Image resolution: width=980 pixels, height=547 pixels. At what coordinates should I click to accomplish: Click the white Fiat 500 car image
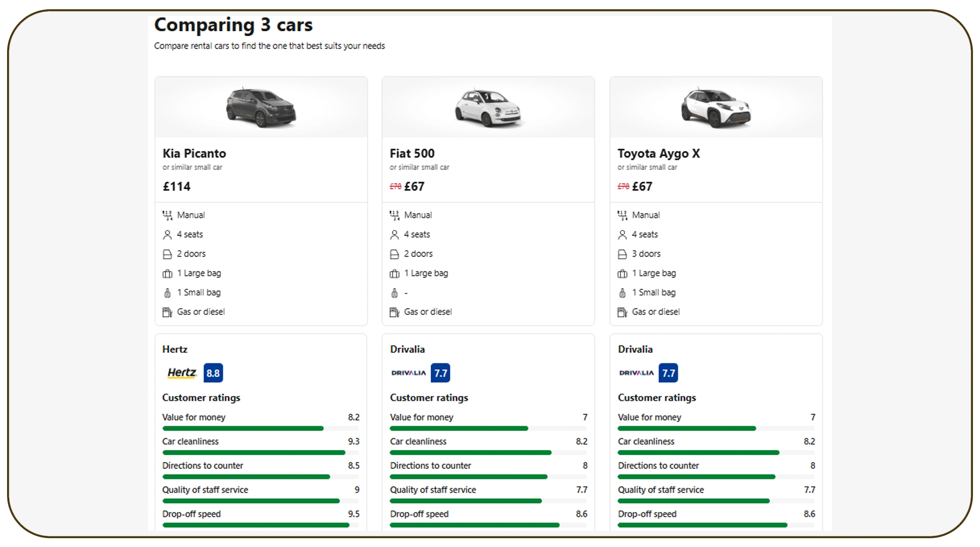pos(488,107)
